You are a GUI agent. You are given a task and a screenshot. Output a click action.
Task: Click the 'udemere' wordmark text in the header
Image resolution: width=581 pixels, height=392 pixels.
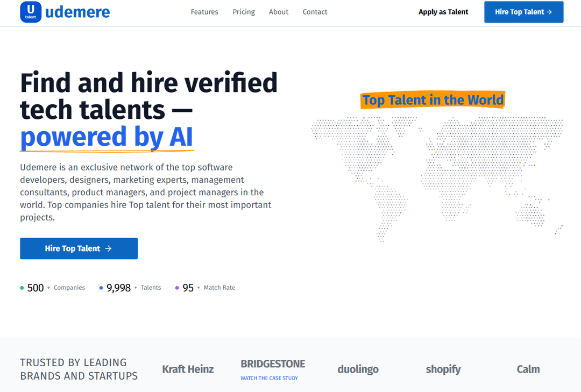[77, 12]
